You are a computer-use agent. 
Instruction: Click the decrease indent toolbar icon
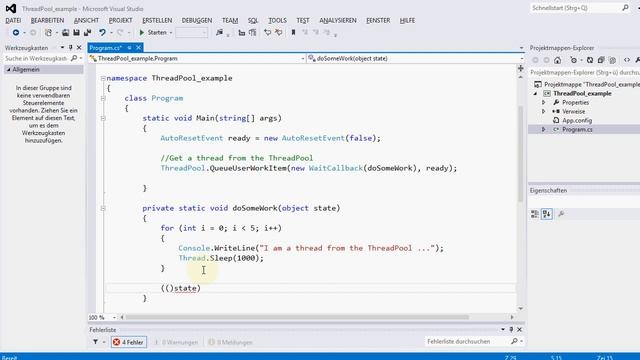point(242,33)
